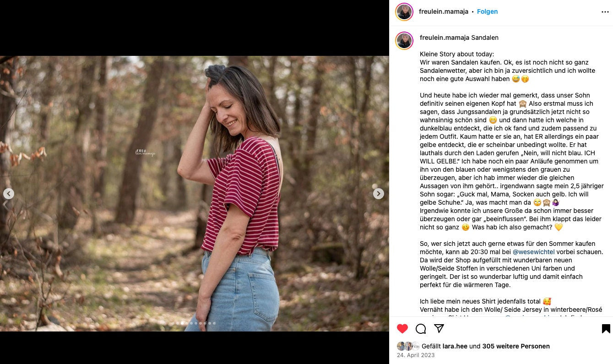Image resolution: width=613 pixels, height=364 pixels.
Task: Open the three-dots more options menu
Action: 605,12
